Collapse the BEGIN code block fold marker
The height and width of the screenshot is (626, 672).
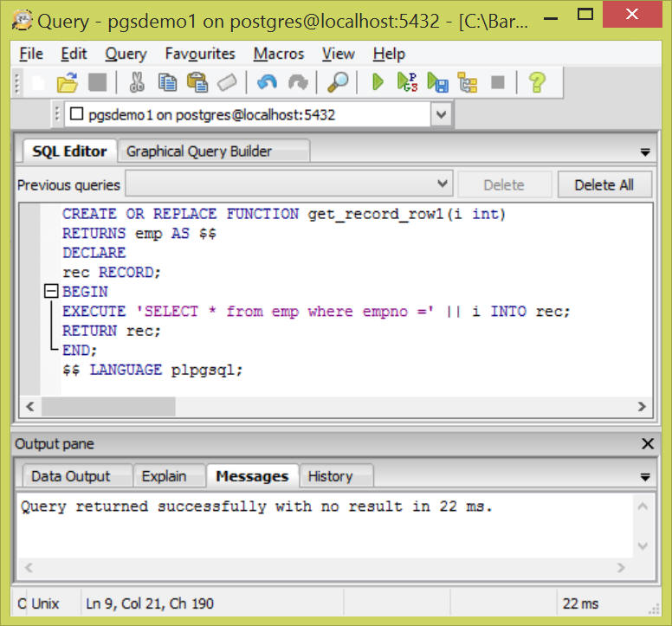(x=51, y=292)
